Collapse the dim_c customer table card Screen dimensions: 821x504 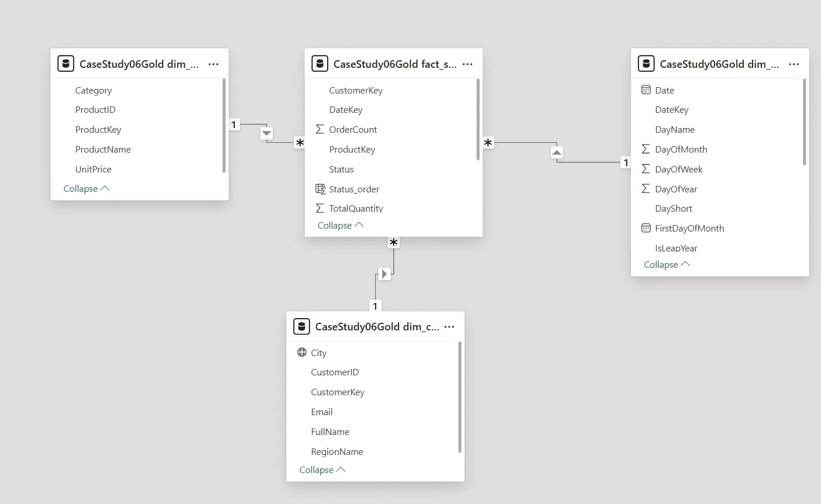(322, 470)
